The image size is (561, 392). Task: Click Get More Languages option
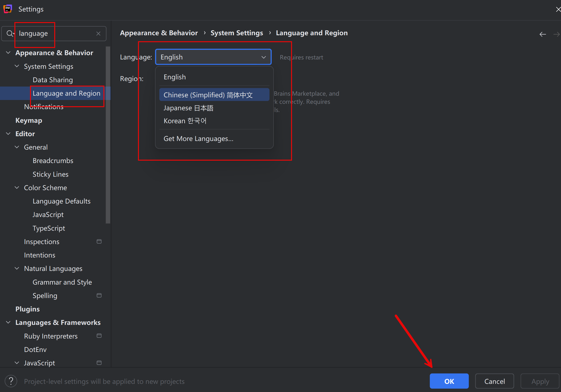[x=198, y=139]
